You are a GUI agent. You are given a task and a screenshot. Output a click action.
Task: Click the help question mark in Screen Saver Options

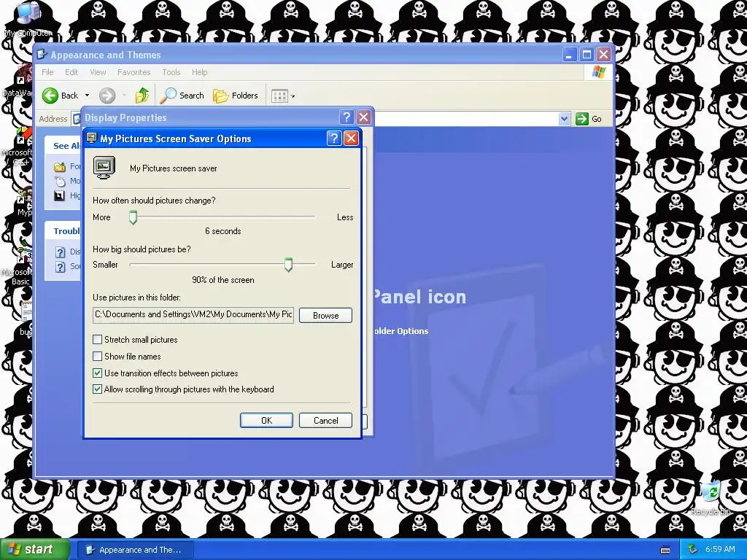coord(334,139)
